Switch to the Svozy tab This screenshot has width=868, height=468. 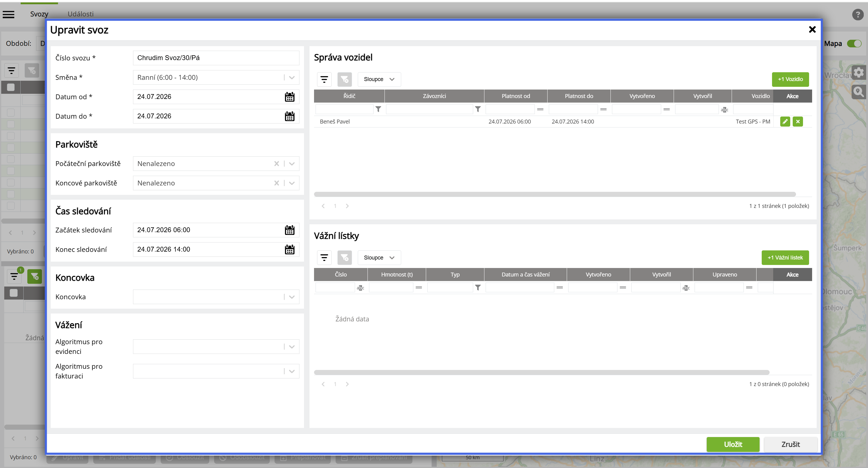click(x=39, y=14)
